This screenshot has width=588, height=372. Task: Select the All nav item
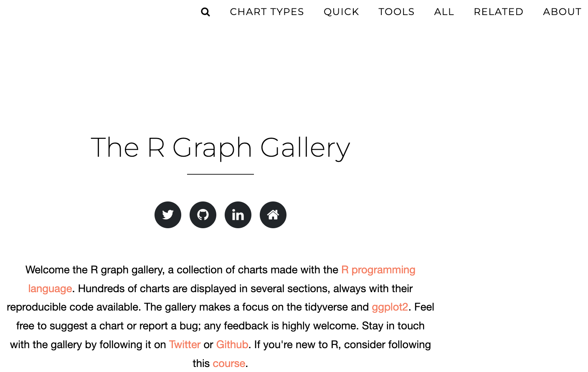tap(444, 12)
